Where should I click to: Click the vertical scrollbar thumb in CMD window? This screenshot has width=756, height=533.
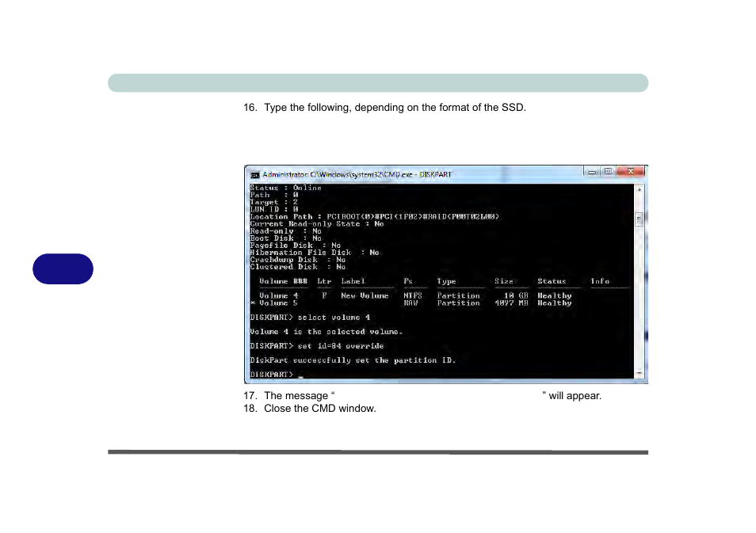[x=640, y=219]
